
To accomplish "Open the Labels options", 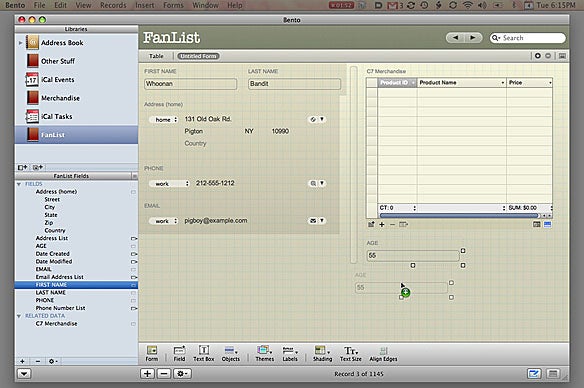I will pos(290,354).
